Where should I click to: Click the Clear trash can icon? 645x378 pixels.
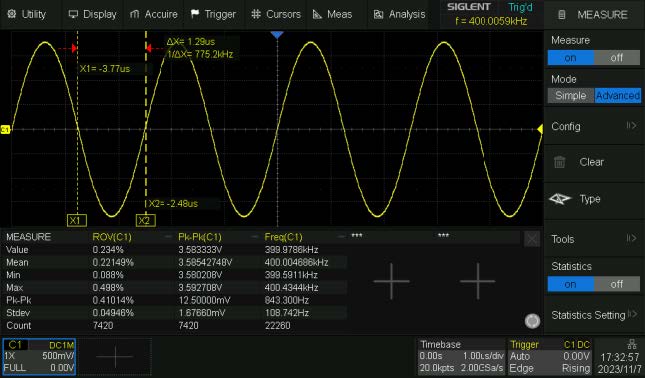click(x=559, y=162)
